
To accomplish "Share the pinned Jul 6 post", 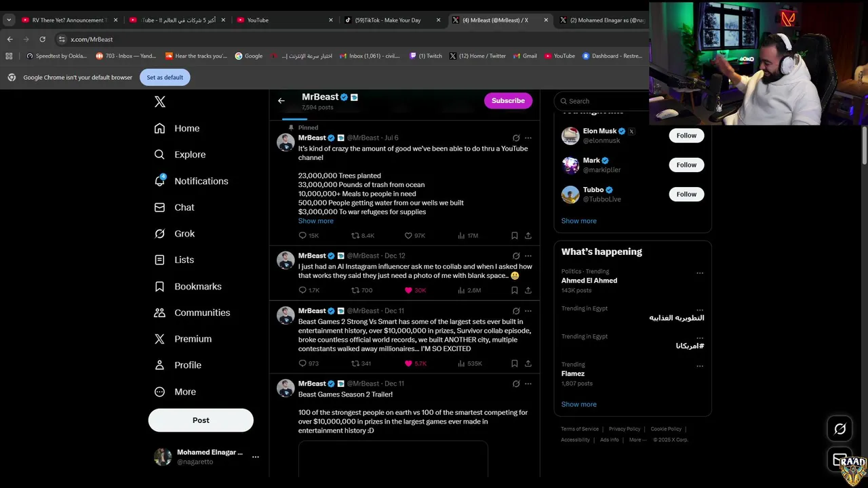I will pos(528,236).
